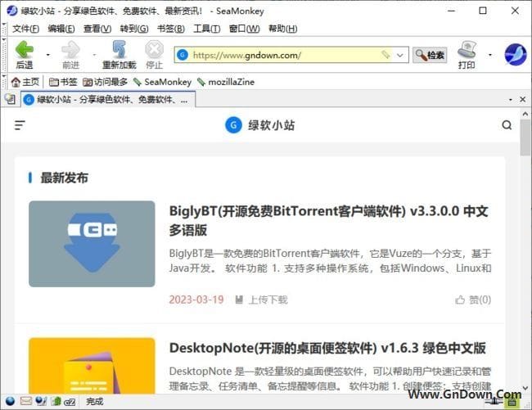Click the vertical scrollbar up arrow
The width and height of the screenshot is (532, 410).
click(x=525, y=114)
